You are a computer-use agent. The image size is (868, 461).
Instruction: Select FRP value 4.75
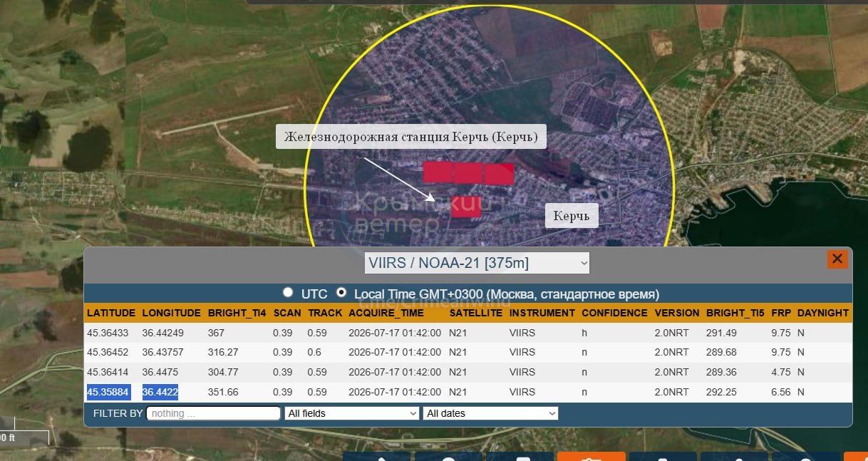pyautogui.click(x=780, y=372)
